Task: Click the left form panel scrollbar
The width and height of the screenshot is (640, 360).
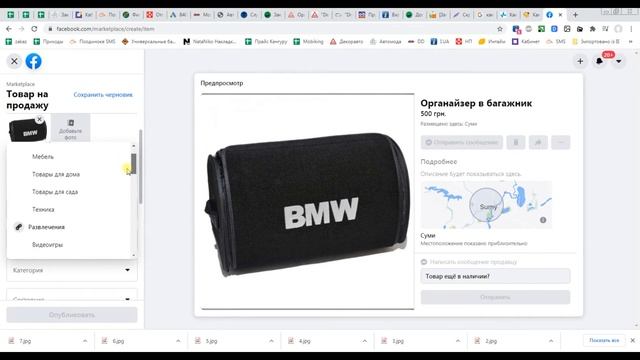Action: click(141, 167)
